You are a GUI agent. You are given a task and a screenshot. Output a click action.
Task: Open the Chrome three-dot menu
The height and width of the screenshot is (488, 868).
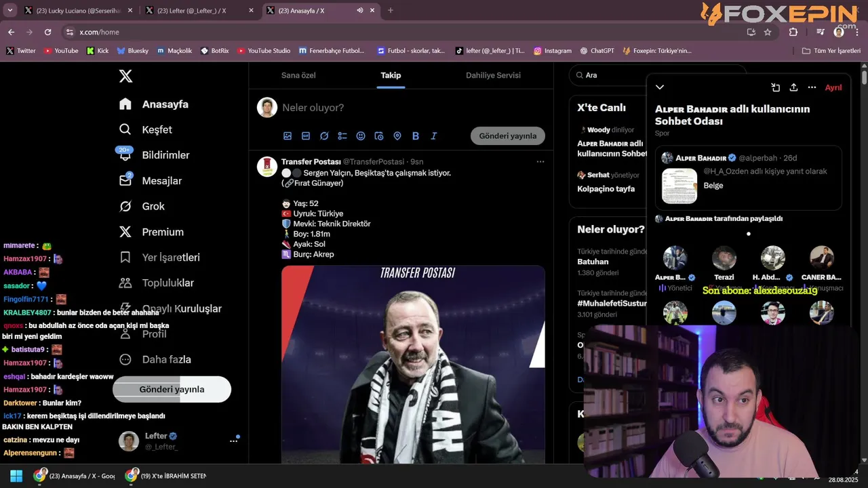(857, 32)
